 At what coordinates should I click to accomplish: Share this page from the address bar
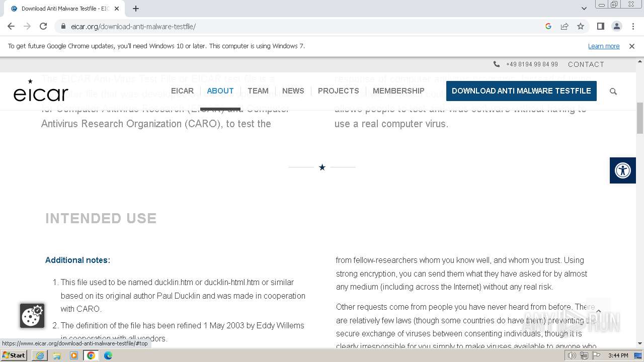click(x=565, y=26)
